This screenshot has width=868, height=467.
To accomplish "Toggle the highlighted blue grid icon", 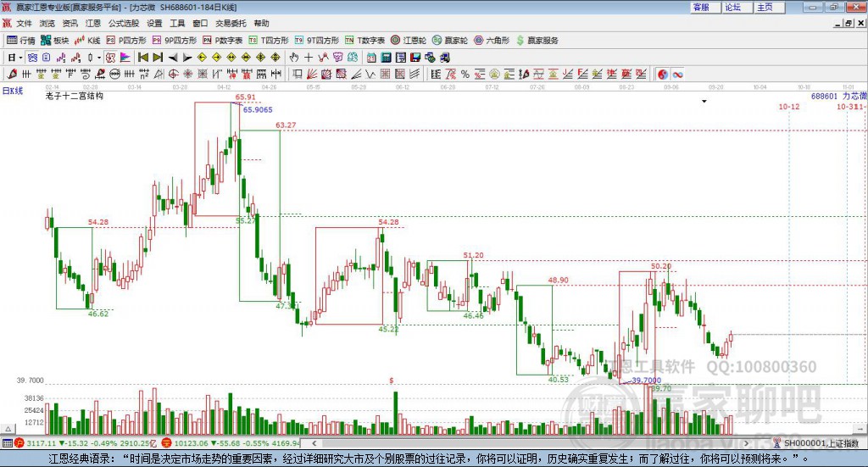I will point(33,58).
